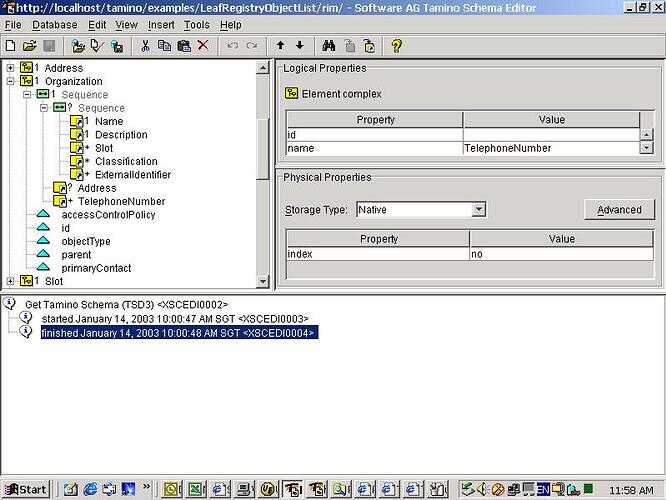This screenshot has height=500, width=666.
Task: Open the Tools menu
Action: 197,25
